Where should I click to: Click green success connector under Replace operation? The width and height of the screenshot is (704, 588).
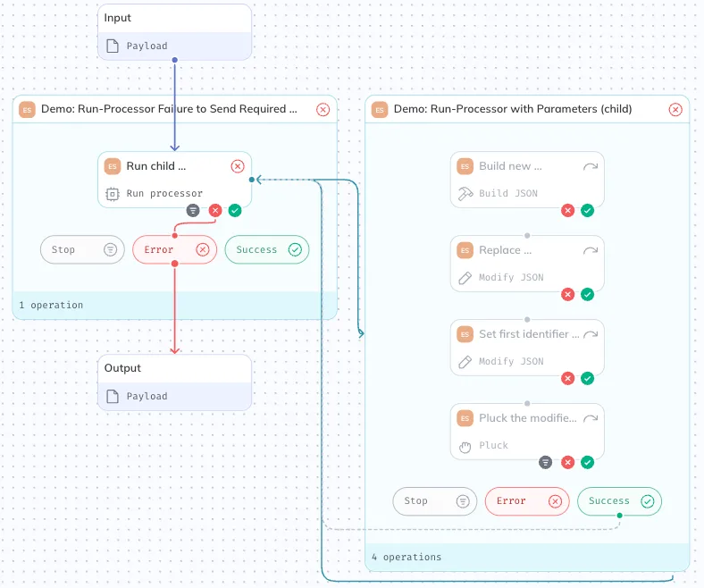pos(587,294)
